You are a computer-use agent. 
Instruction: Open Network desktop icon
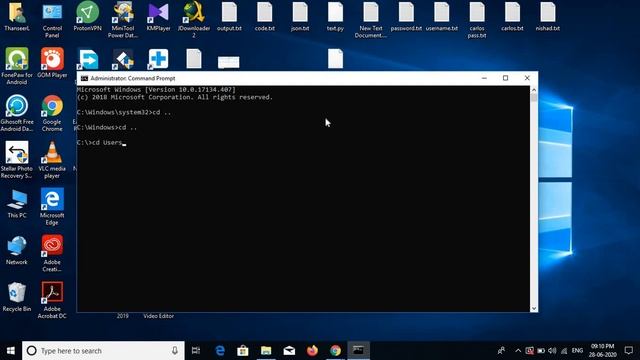17,250
